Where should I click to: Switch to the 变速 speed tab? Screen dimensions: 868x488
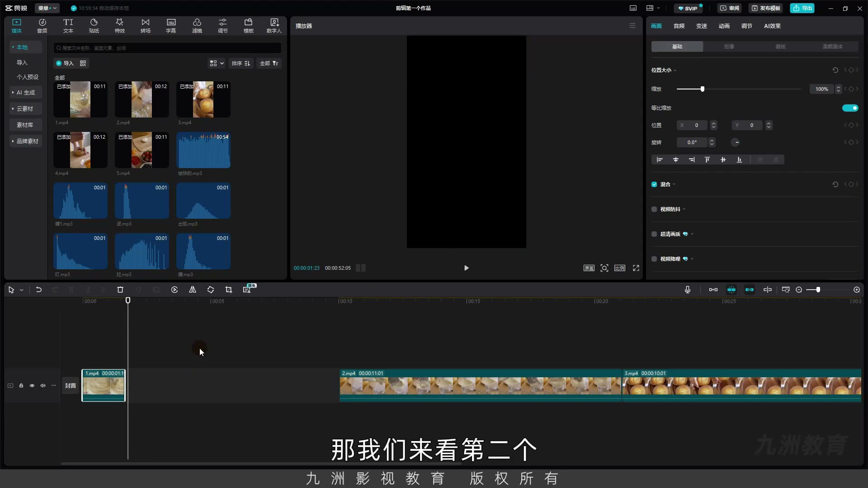[x=702, y=26]
